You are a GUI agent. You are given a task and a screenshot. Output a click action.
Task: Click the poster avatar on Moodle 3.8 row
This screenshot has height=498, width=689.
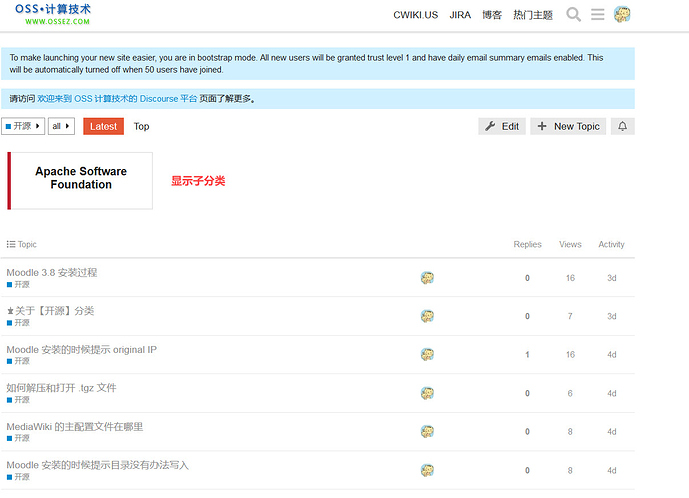click(427, 278)
